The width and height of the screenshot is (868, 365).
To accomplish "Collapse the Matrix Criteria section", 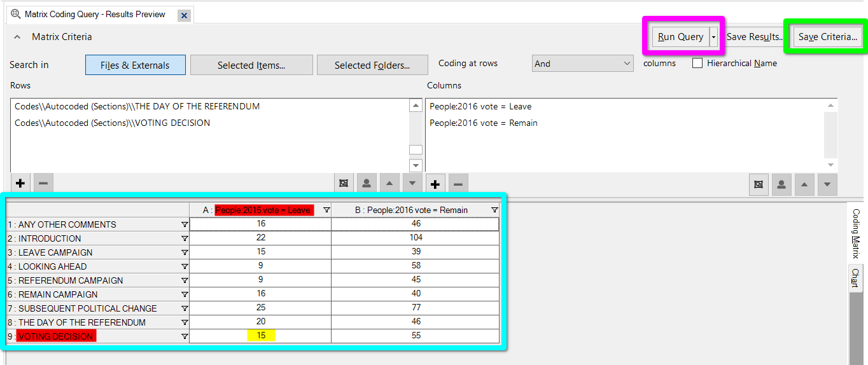I will [x=17, y=37].
